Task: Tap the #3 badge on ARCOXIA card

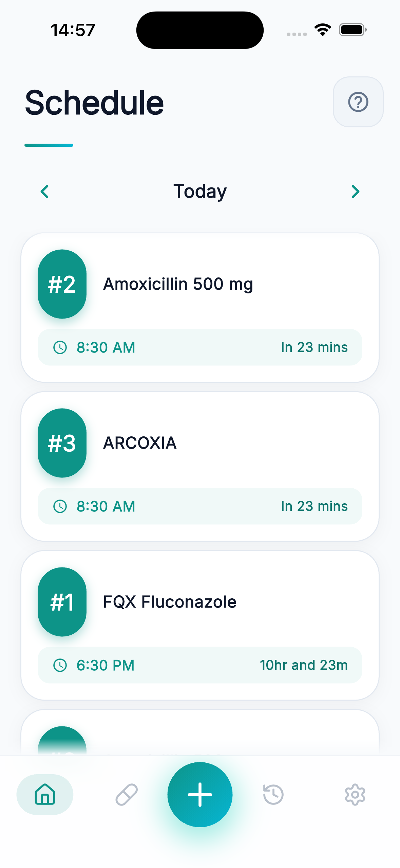Action: 62,443
